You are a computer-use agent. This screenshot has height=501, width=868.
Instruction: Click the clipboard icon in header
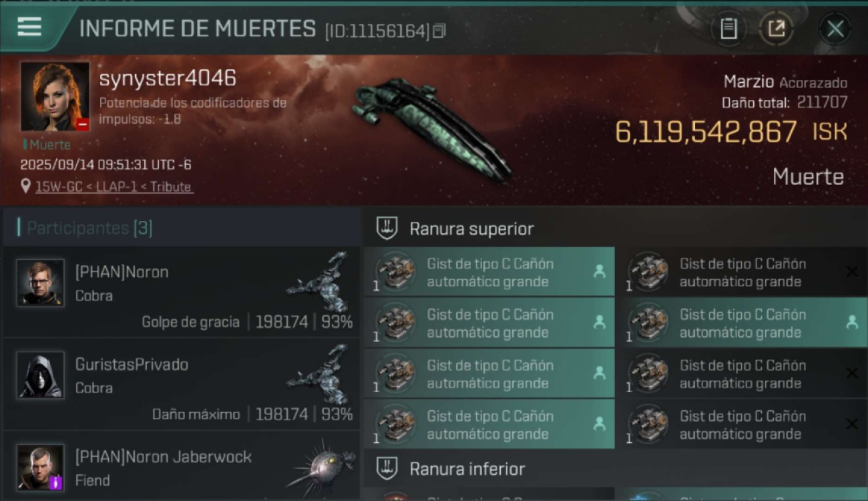pyautogui.click(x=728, y=29)
